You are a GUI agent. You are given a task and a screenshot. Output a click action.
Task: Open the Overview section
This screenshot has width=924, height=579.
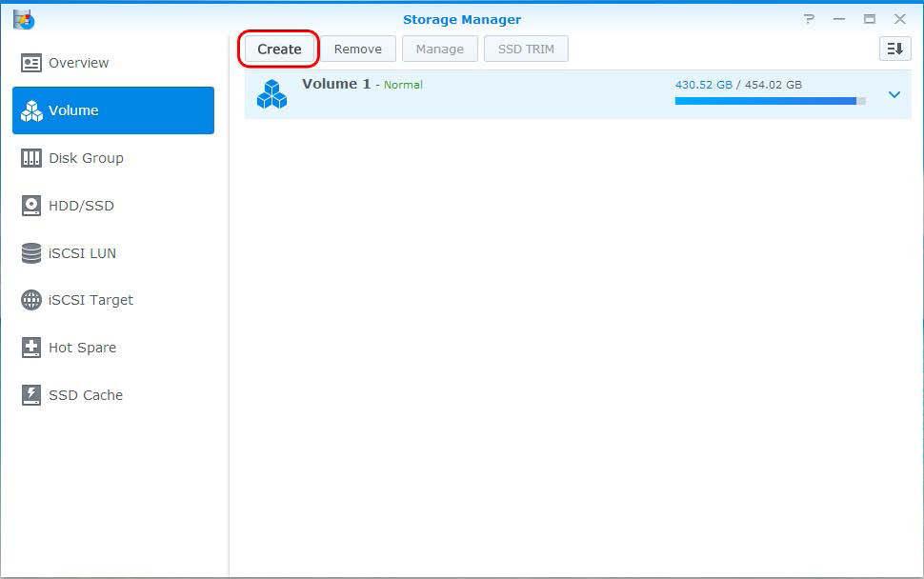(113, 63)
